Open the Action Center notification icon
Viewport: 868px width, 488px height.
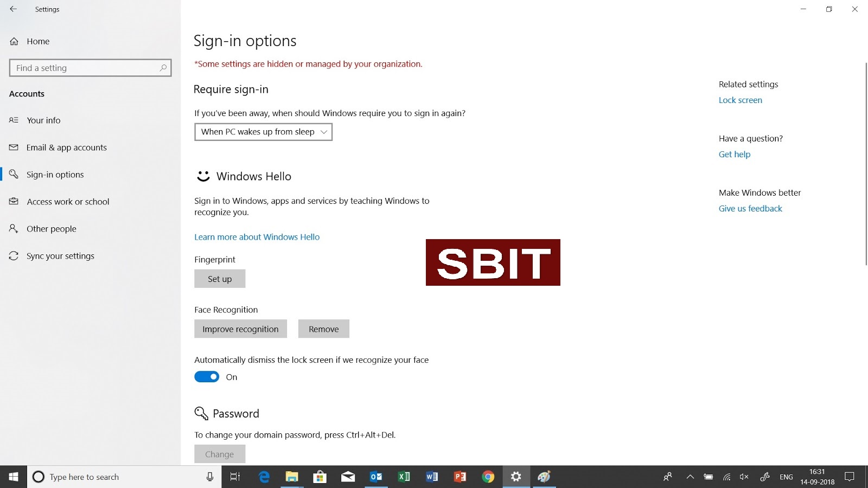pos(850,477)
